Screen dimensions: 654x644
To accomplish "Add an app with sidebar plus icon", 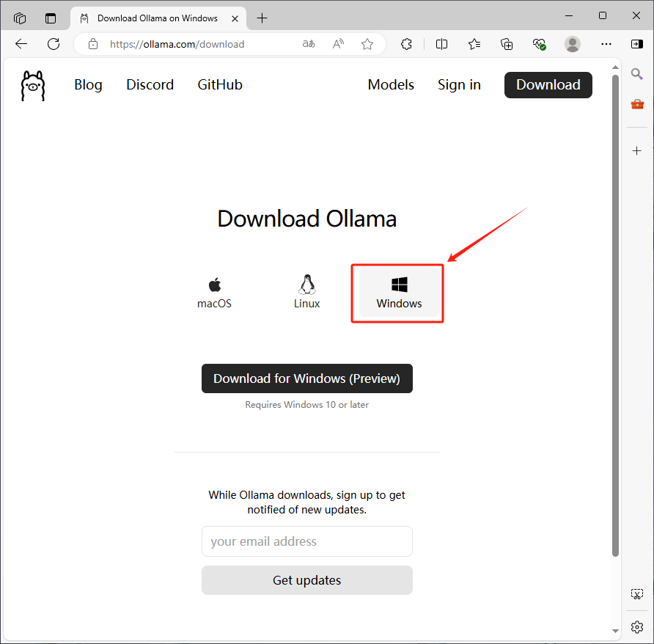I will 636,150.
